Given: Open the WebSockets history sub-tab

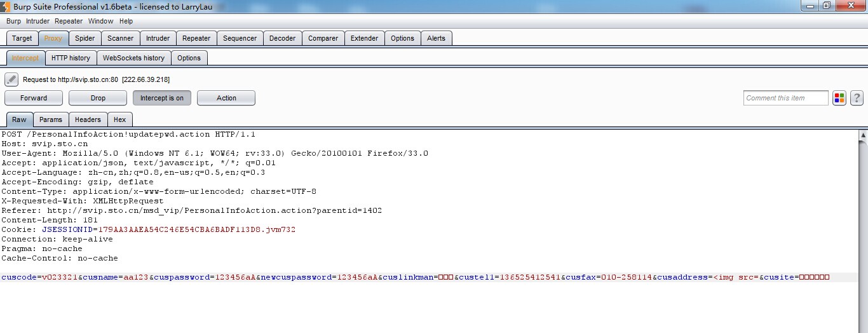Looking at the screenshot, I should (x=133, y=58).
